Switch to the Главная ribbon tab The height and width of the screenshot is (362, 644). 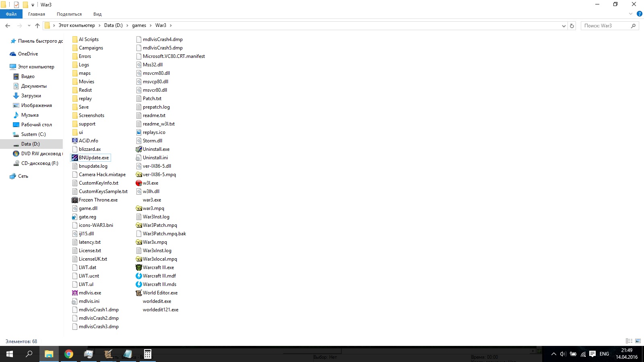[37, 14]
